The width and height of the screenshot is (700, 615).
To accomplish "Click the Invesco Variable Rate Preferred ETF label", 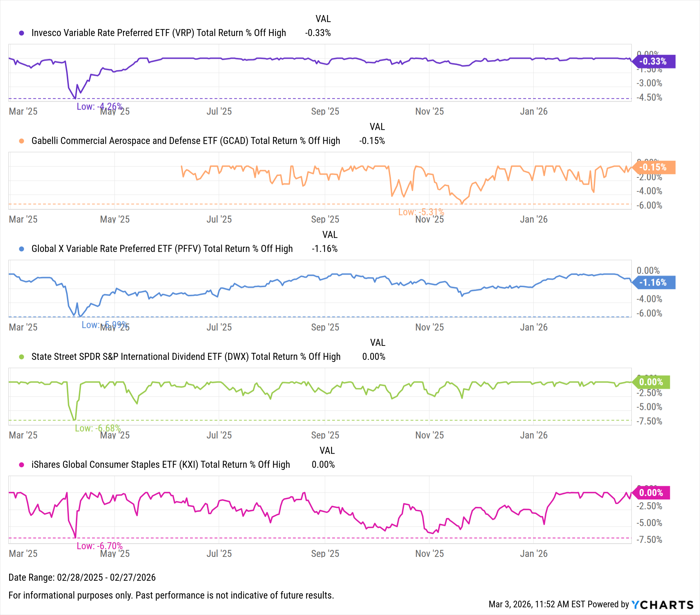I will click(159, 33).
